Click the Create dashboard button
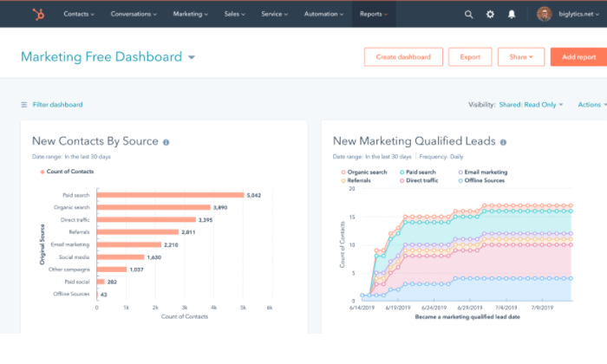This screenshot has height=364, width=607. (403, 57)
